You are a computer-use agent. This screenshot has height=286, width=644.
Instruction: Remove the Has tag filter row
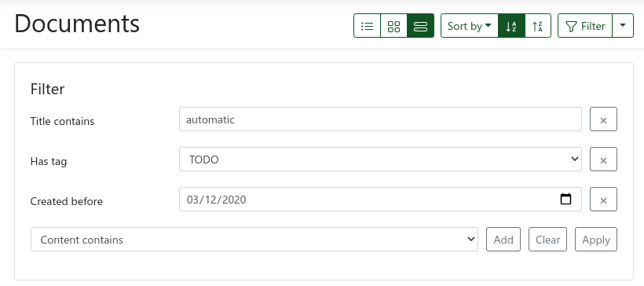[603, 159]
